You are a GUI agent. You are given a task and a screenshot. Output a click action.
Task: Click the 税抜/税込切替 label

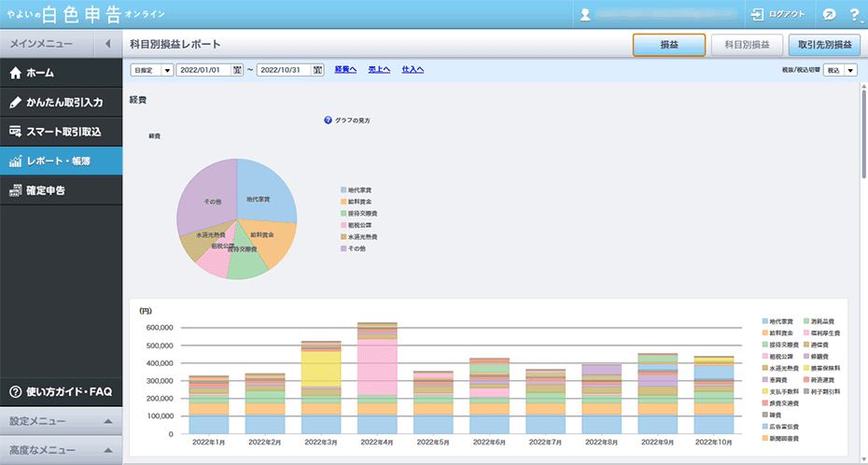801,70
